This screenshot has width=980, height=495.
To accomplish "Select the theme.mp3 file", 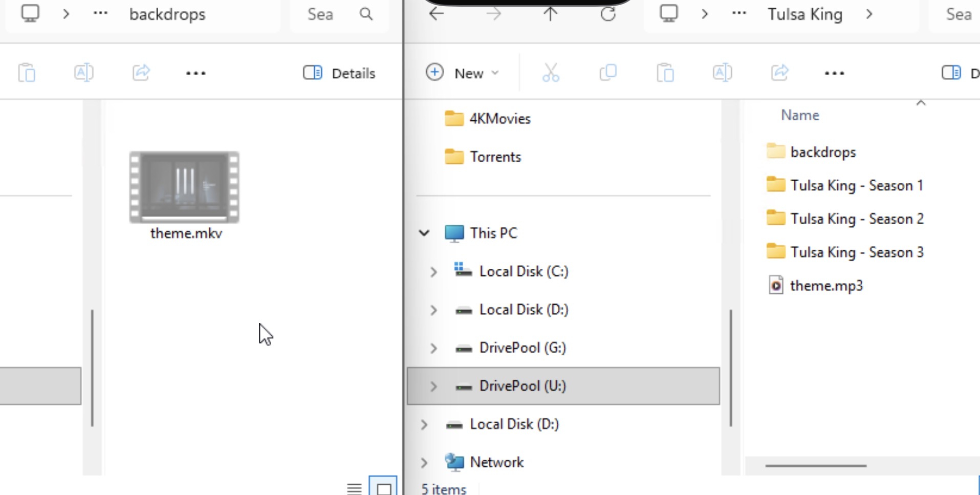I will 815,285.
